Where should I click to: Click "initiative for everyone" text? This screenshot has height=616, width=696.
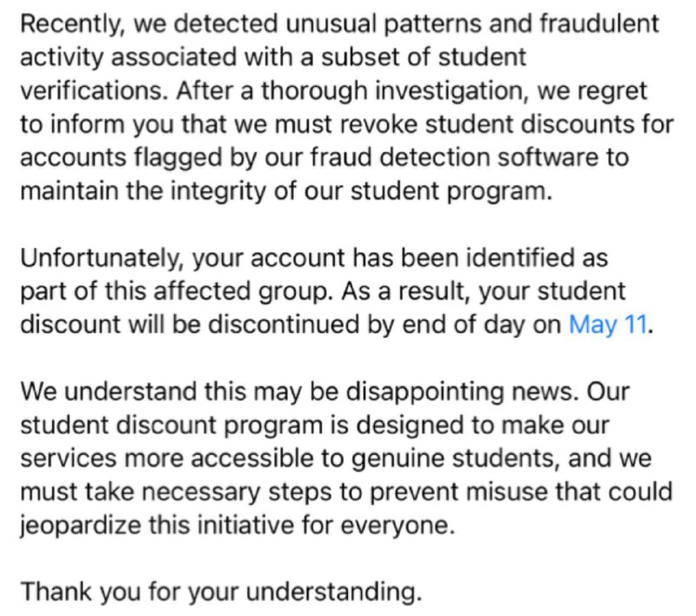[325, 526]
